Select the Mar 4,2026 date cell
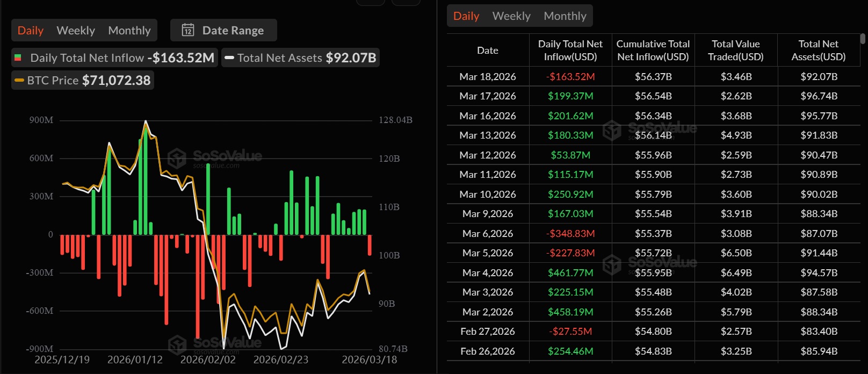 (488, 273)
